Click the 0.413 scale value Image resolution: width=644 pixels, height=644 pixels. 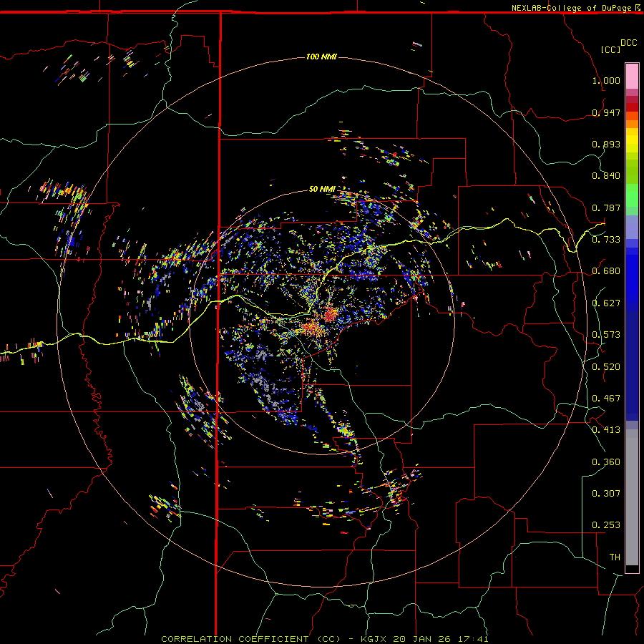coord(606,430)
